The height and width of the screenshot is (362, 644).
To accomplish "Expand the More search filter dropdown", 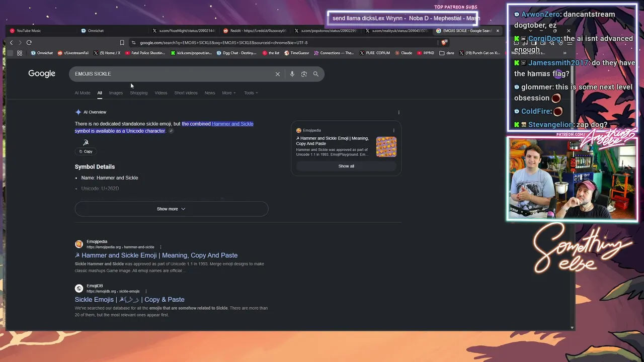I will tap(229, 93).
